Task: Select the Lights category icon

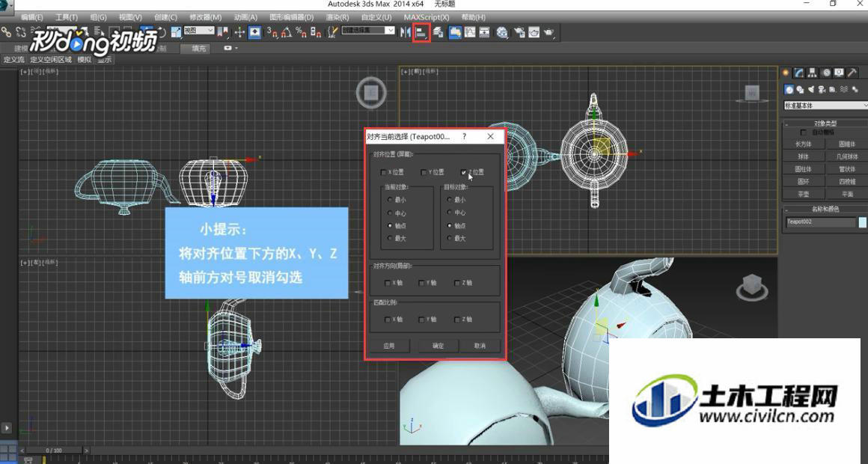Action: (811, 89)
